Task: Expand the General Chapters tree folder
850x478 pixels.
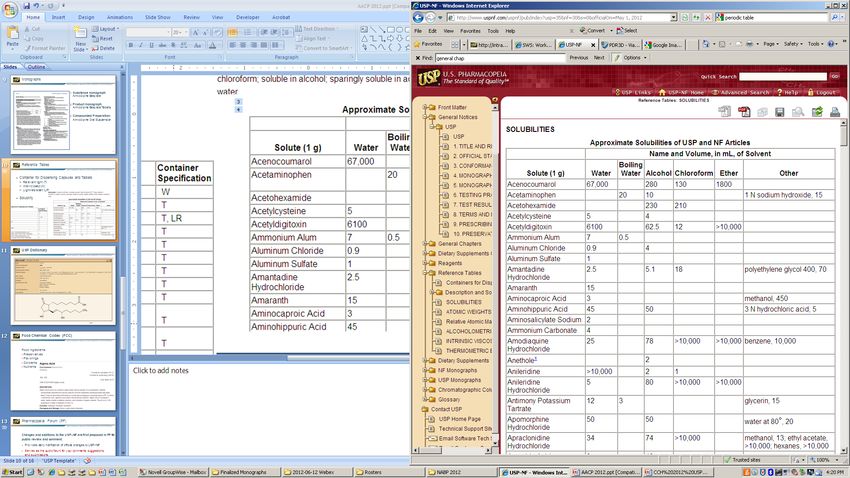Action: [424, 244]
